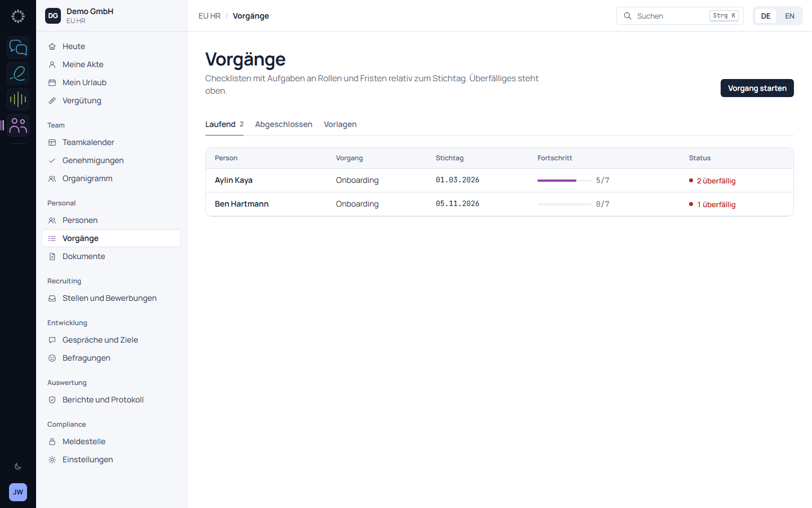Switch to the Abgeschlossen tab
Viewport: 812px width, 508px height.
coord(284,124)
